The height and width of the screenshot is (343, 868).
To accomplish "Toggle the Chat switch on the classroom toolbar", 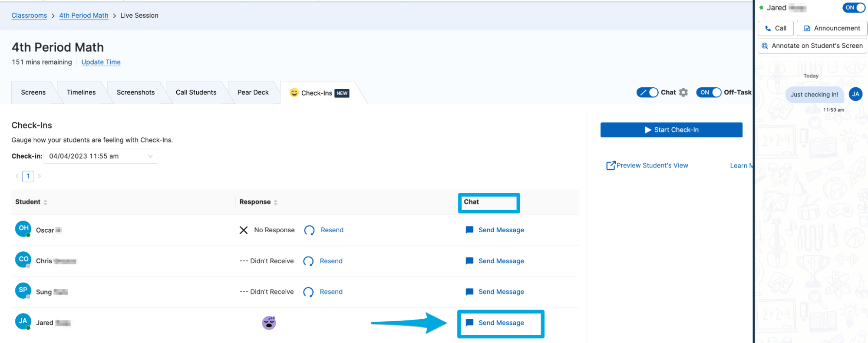I will [647, 92].
